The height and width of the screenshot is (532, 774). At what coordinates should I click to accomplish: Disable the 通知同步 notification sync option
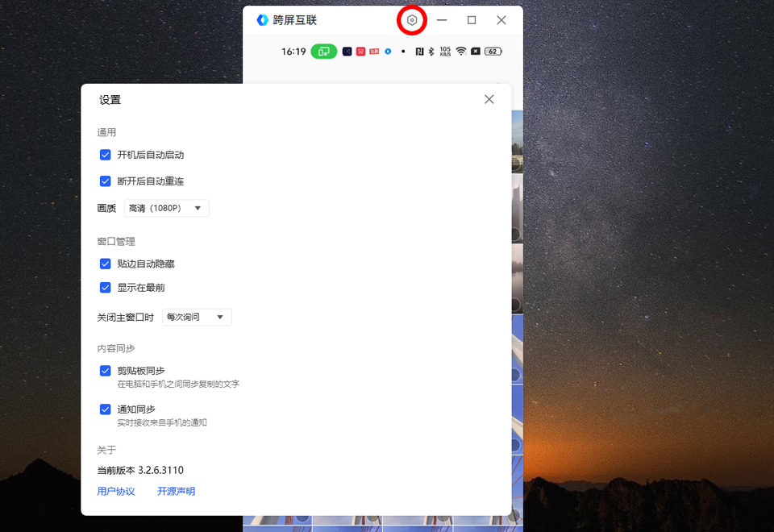(105, 409)
